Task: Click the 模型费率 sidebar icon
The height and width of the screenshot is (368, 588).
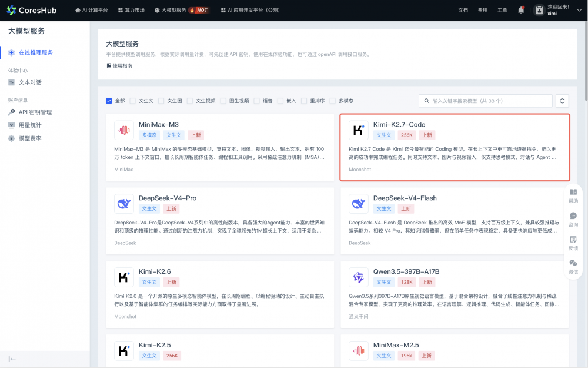Action: (11, 138)
